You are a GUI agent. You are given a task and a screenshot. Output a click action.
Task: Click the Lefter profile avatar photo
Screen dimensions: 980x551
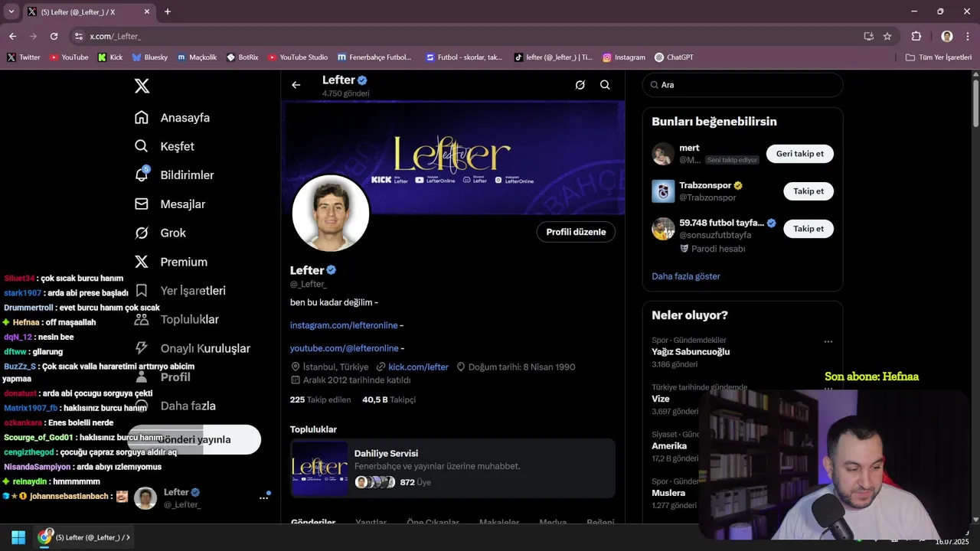click(x=331, y=214)
